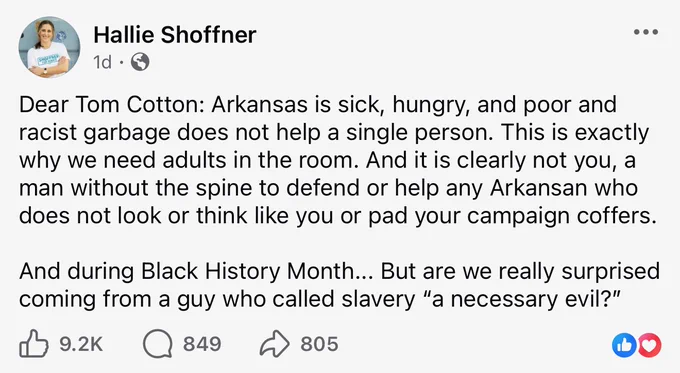Click the blue Like reaction badge
The height and width of the screenshot is (373, 680).
pos(624,345)
